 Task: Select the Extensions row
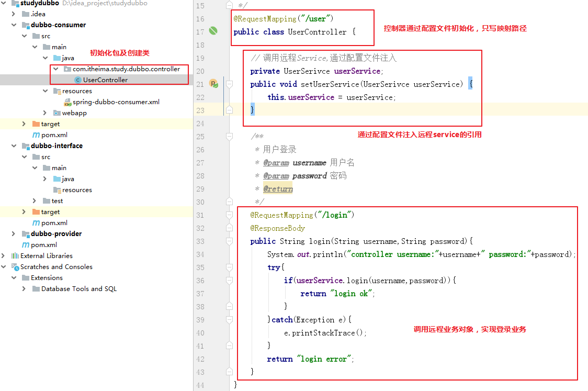pyautogui.click(x=96, y=278)
